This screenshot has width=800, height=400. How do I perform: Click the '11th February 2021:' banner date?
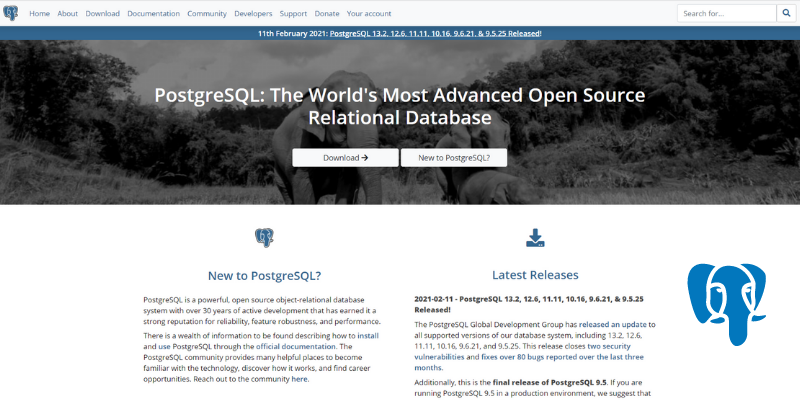pyautogui.click(x=293, y=33)
